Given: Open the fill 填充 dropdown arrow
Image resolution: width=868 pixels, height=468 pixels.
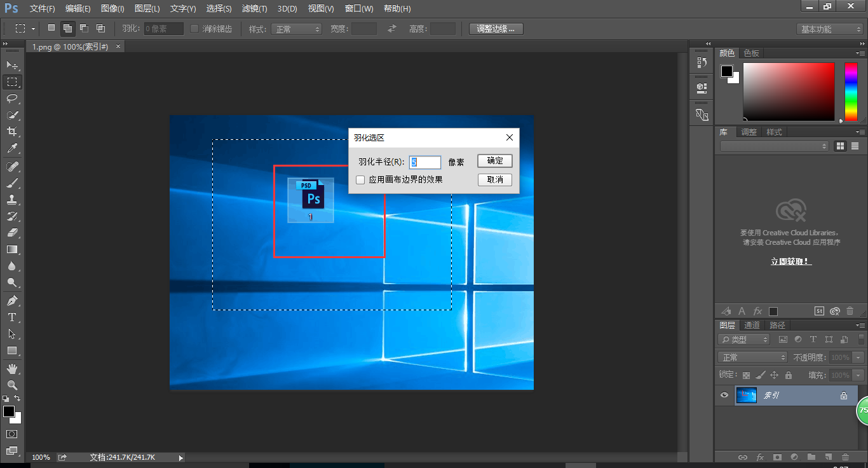Looking at the screenshot, I should coord(859,375).
